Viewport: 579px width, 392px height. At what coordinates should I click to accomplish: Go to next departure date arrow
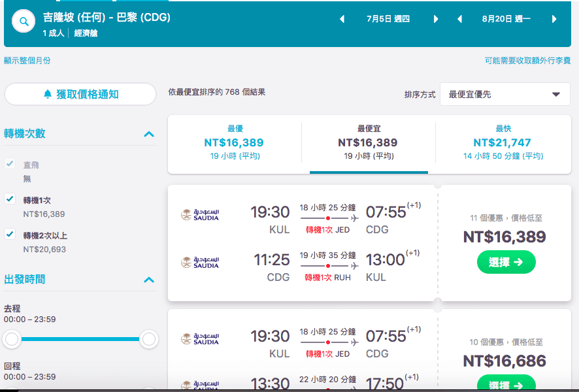tap(436, 19)
